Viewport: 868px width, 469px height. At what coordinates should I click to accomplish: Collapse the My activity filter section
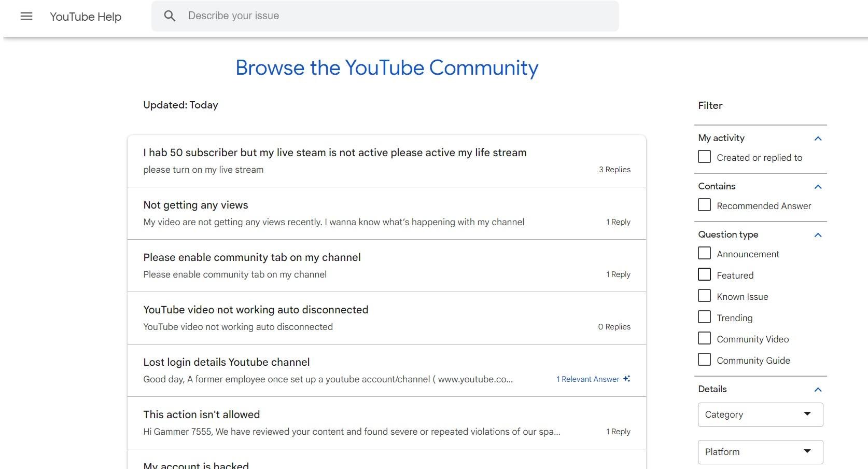tap(818, 139)
